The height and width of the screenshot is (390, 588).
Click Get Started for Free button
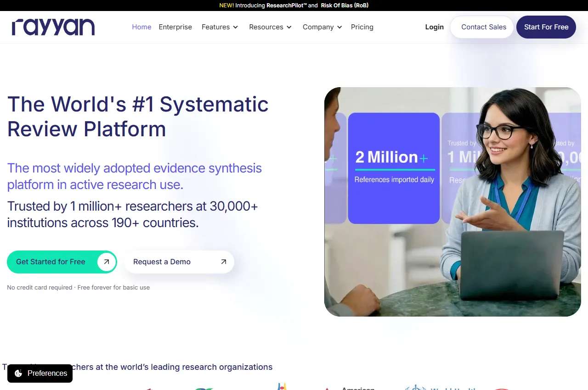click(x=62, y=262)
